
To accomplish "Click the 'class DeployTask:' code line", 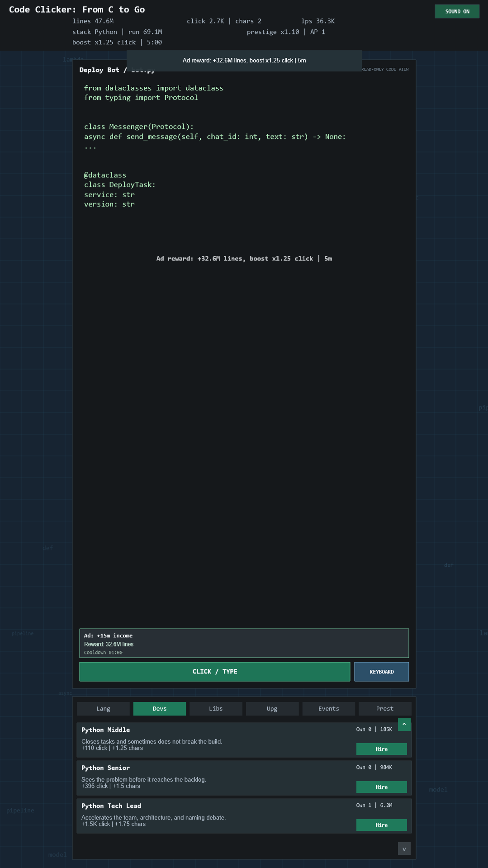I will tap(120, 185).
